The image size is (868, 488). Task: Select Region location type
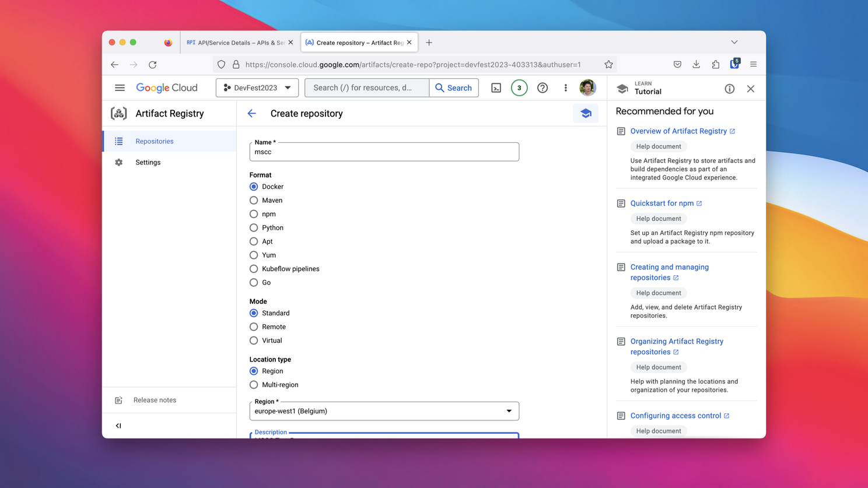pos(254,371)
